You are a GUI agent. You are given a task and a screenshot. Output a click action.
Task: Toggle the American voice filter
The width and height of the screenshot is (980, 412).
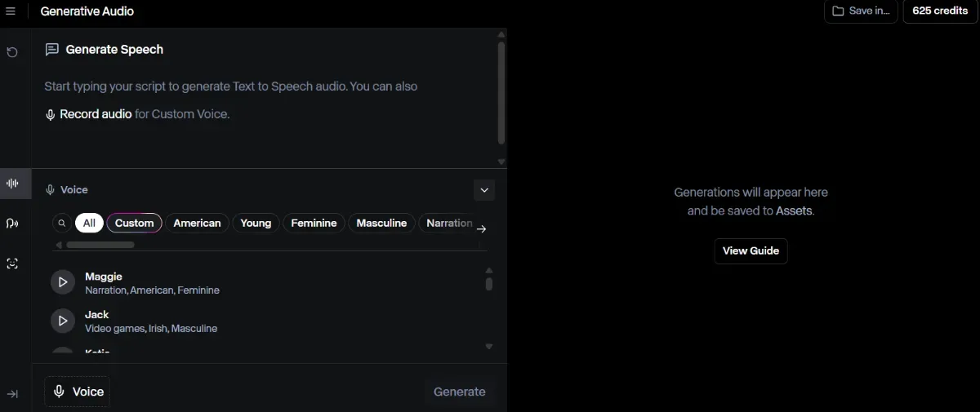(197, 223)
